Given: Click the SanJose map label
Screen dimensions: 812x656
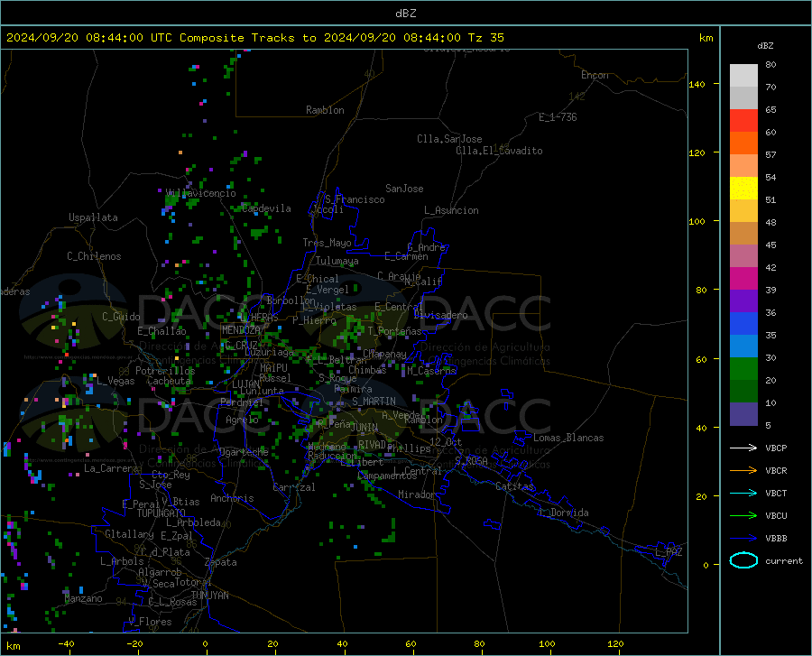Looking at the screenshot, I should coord(404,189).
